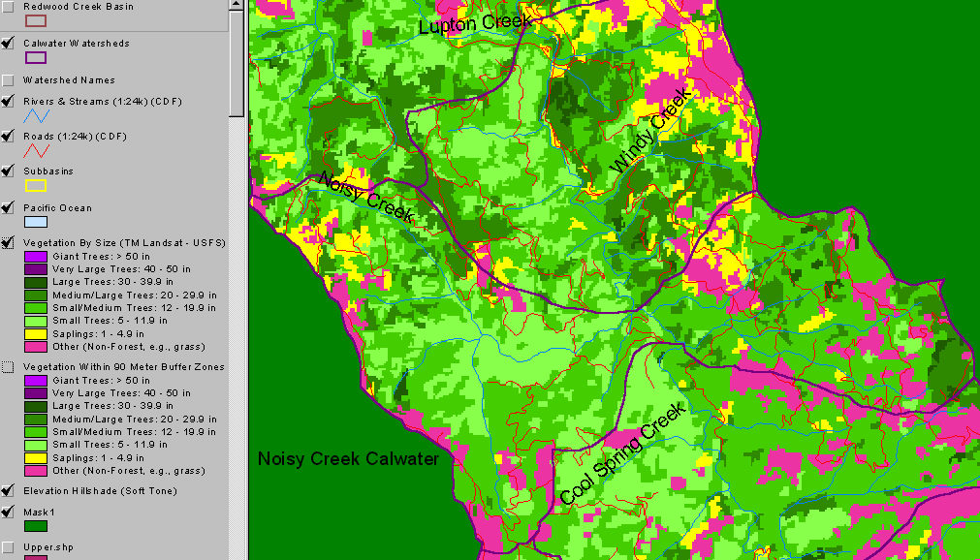Viewport: 980px width, 560px height.
Task: Click the 'Noisy Creek Calwater' map label
Action: [349, 459]
